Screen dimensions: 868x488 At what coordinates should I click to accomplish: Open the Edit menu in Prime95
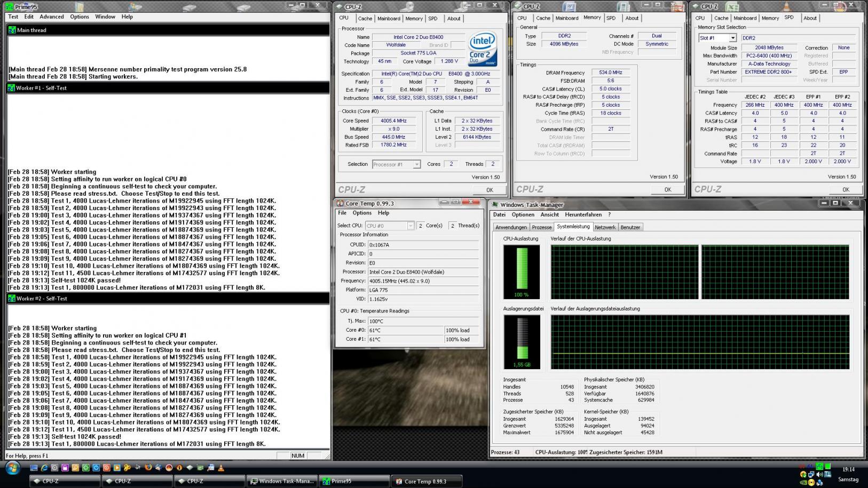click(x=29, y=17)
